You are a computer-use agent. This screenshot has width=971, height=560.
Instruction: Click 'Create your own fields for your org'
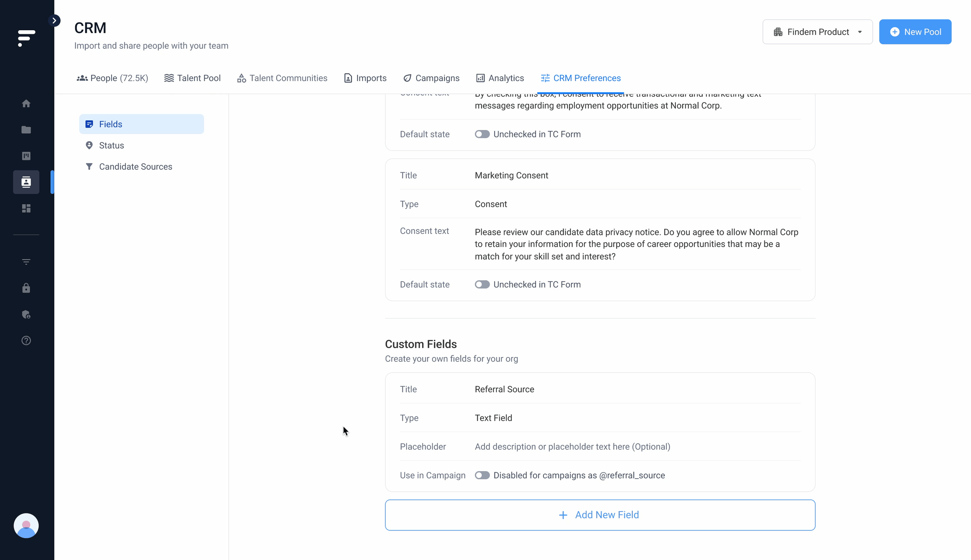[451, 359]
